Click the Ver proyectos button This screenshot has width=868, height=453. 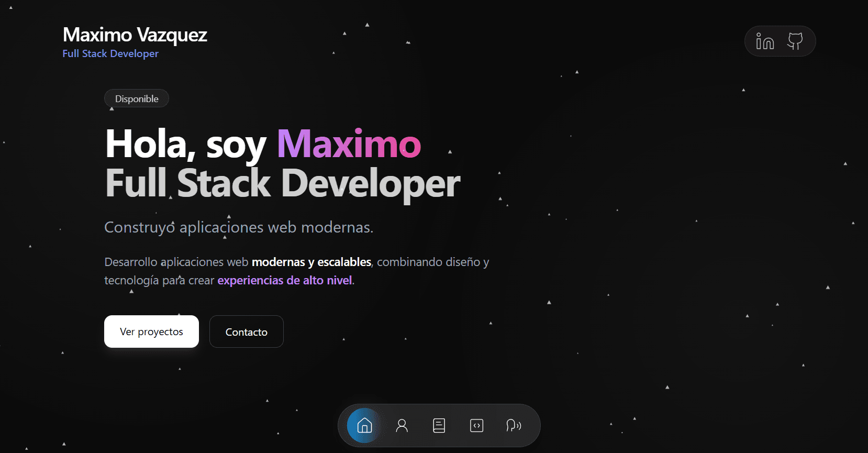(151, 332)
